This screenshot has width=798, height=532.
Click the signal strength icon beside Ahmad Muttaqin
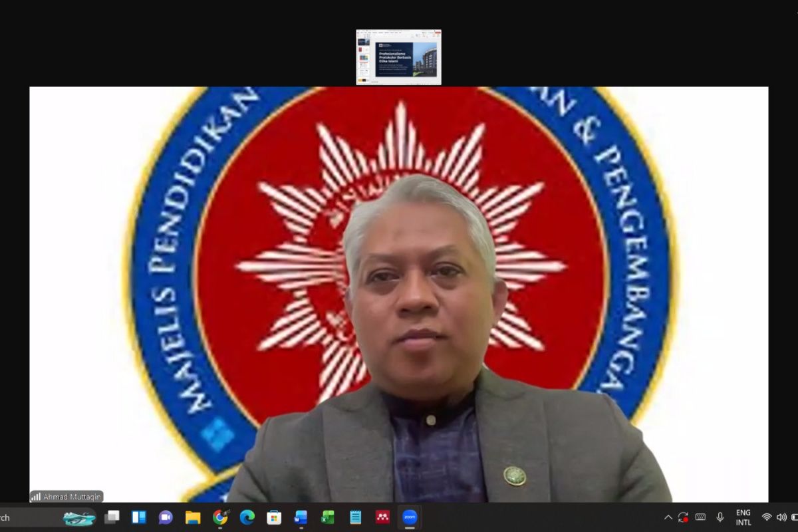36,497
